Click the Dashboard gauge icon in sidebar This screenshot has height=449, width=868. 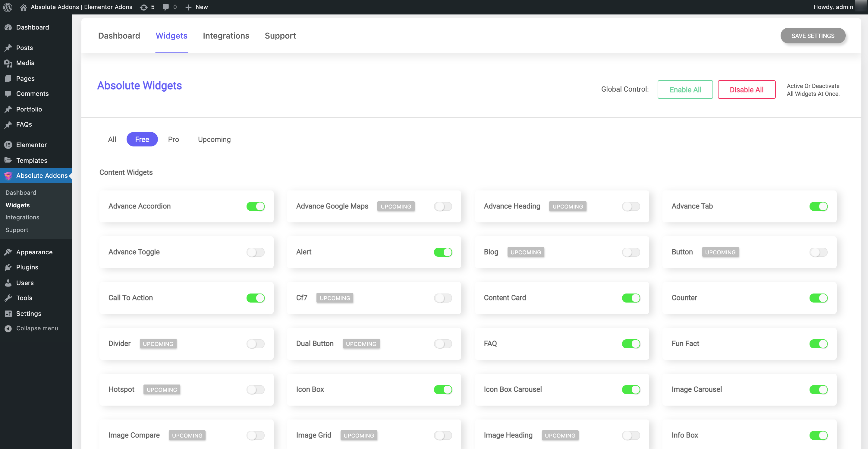[x=8, y=27]
